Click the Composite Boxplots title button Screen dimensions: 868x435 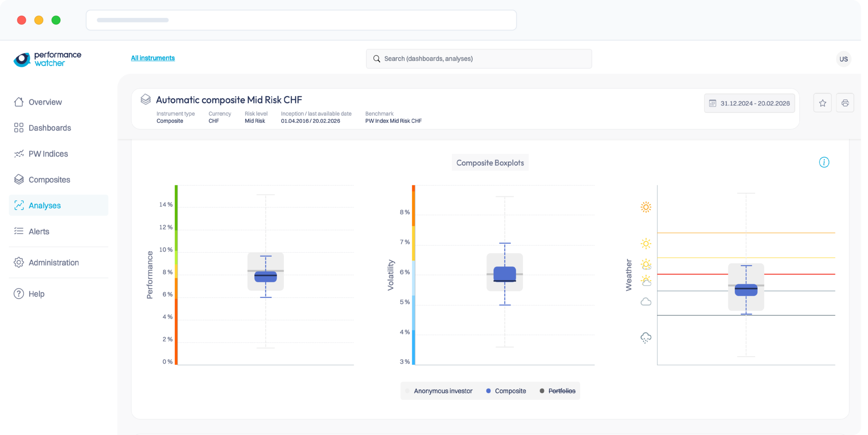pos(490,163)
